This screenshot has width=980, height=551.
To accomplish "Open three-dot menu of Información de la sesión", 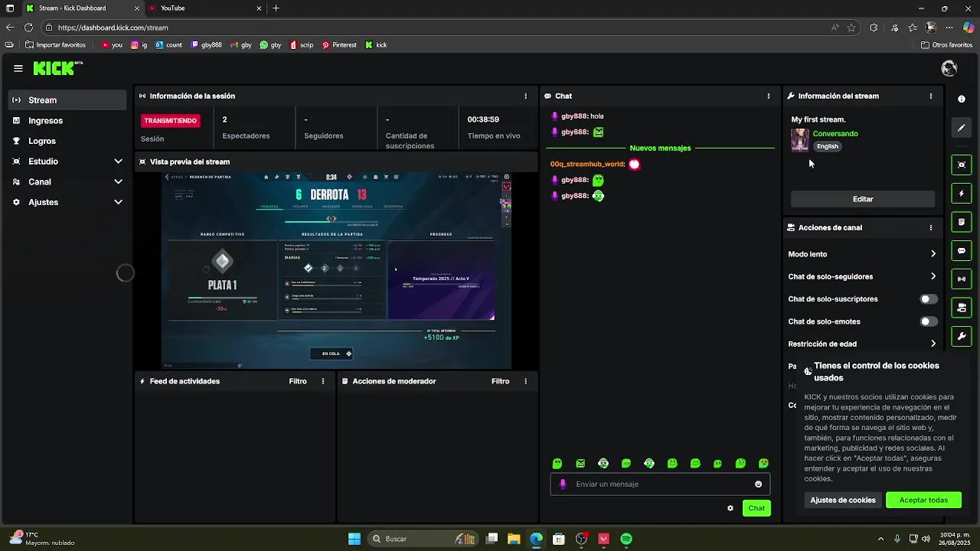I will tap(525, 96).
